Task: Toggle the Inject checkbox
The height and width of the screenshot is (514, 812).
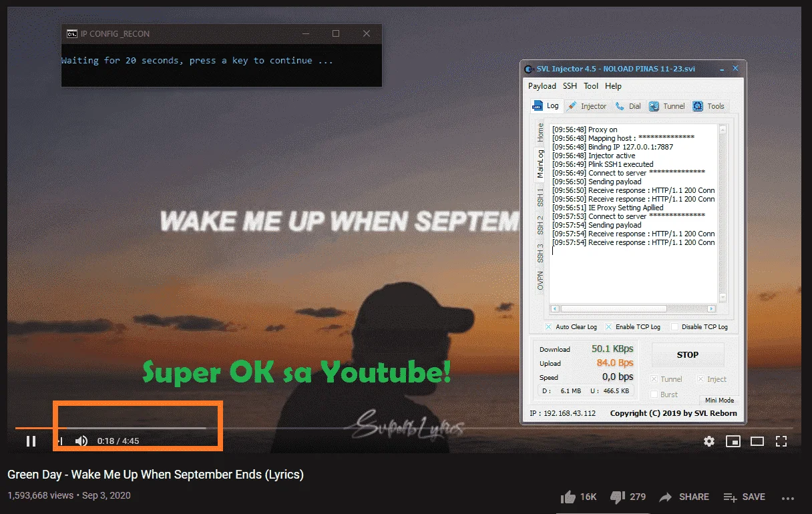Action: pos(700,379)
